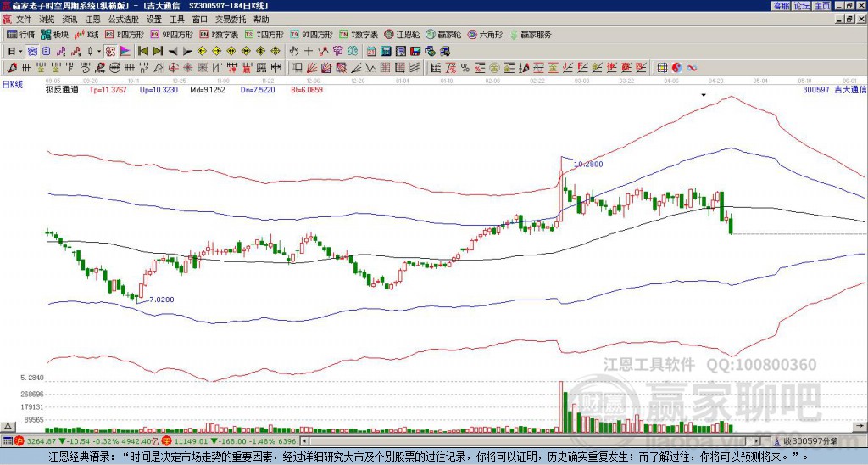Select the red circular target tool
The height and width of the screenshot is (465, 868).
173,68
